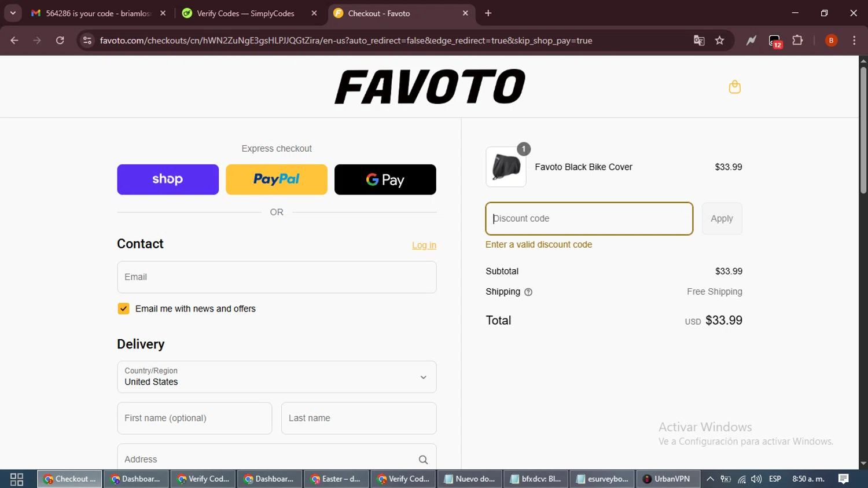Open the Easter taskbar item
The width and height of the screenshot is (868, 488).
(x=336, y=479)
